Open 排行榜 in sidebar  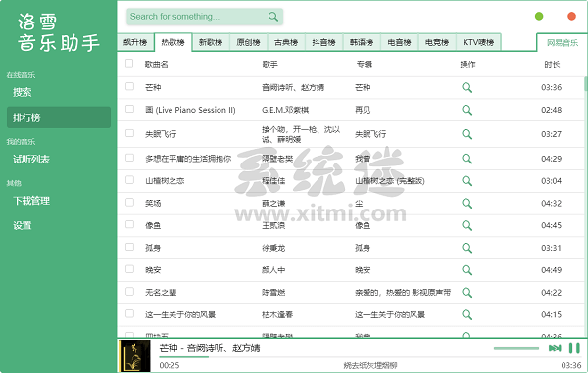(x=59, y=117)
